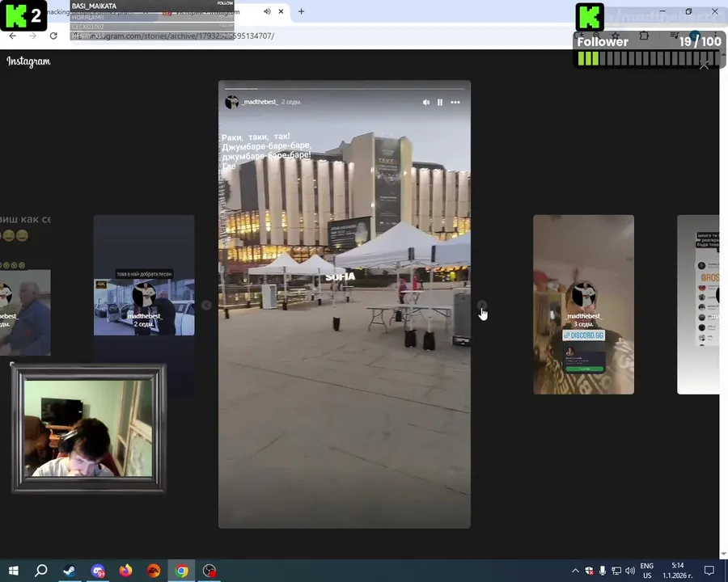Open OBS Studio from the taskbar
Image resolution: width=728 pixels, height=582 pixels.
(210, 571)
